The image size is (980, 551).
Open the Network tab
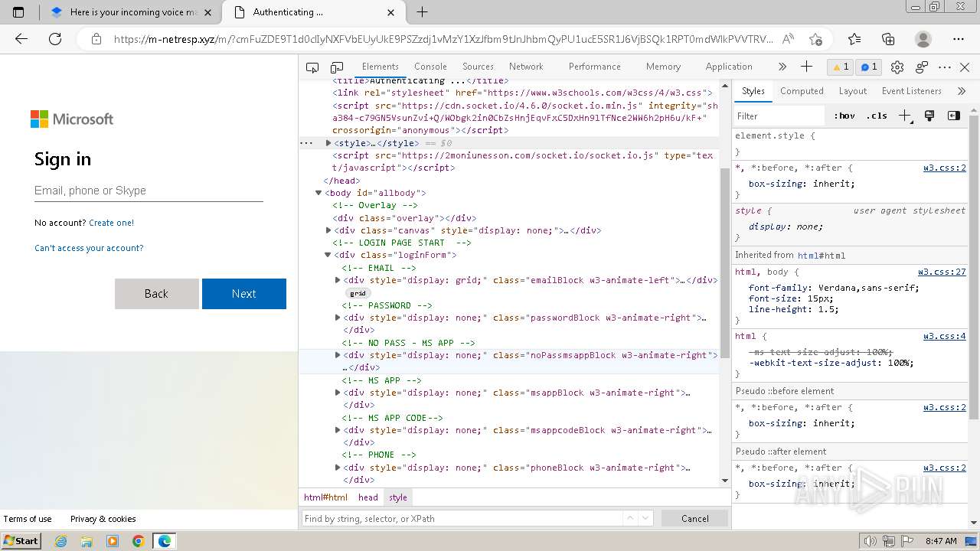(526, 67)
